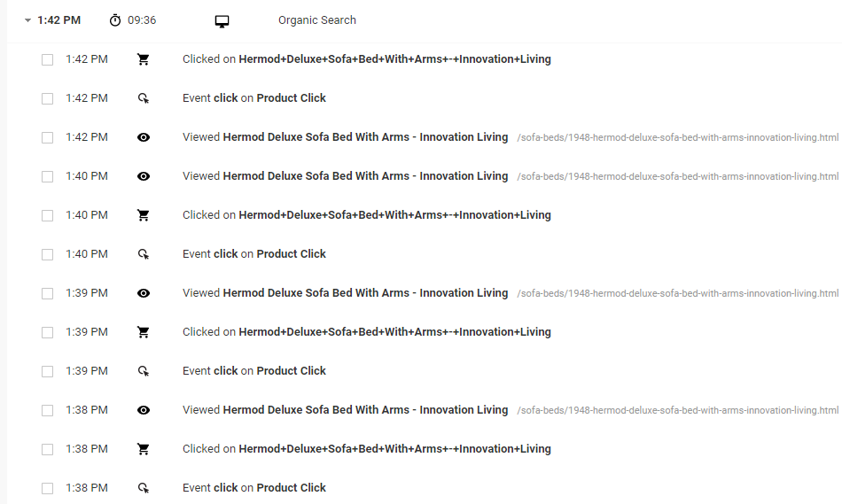Click the eye view icon at 1:38 PM
Viewport: 842px width, 504px height.
(x=144, y=410)
